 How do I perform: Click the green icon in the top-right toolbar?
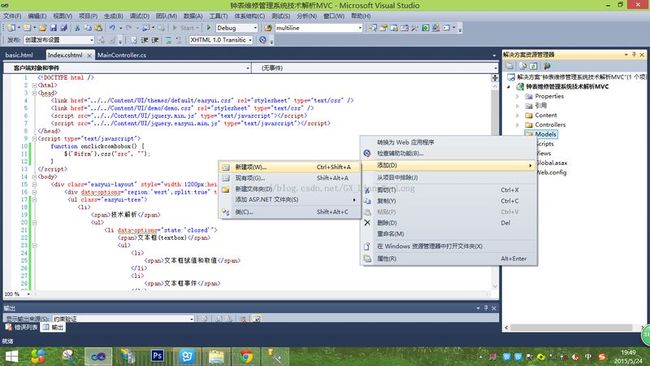426,28
